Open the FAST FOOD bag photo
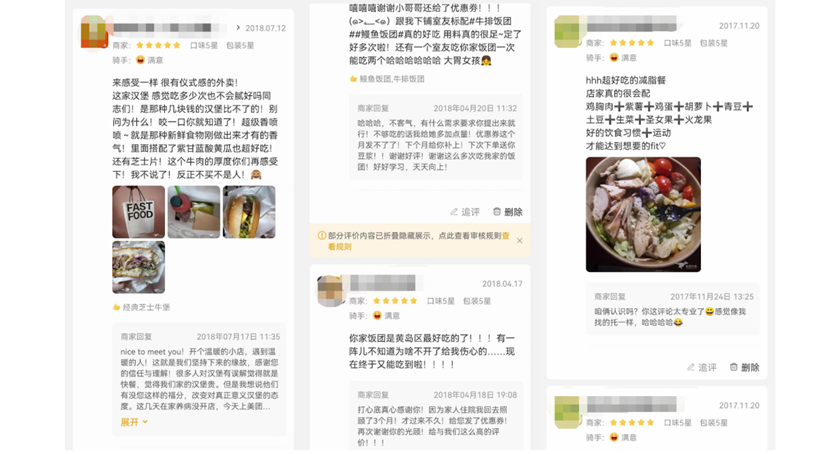 (x=138, y=212)
